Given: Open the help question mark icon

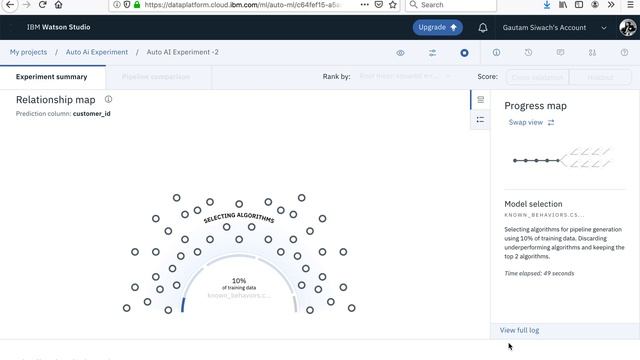Looking at the screenshot, I should point(624,53).
